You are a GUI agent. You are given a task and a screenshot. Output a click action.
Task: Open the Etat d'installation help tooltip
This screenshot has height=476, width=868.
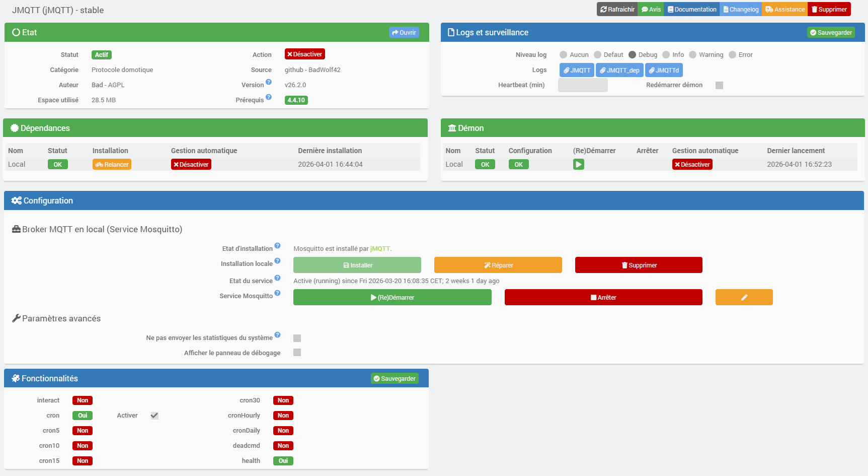pyautogui.click(x=278, y=246)
